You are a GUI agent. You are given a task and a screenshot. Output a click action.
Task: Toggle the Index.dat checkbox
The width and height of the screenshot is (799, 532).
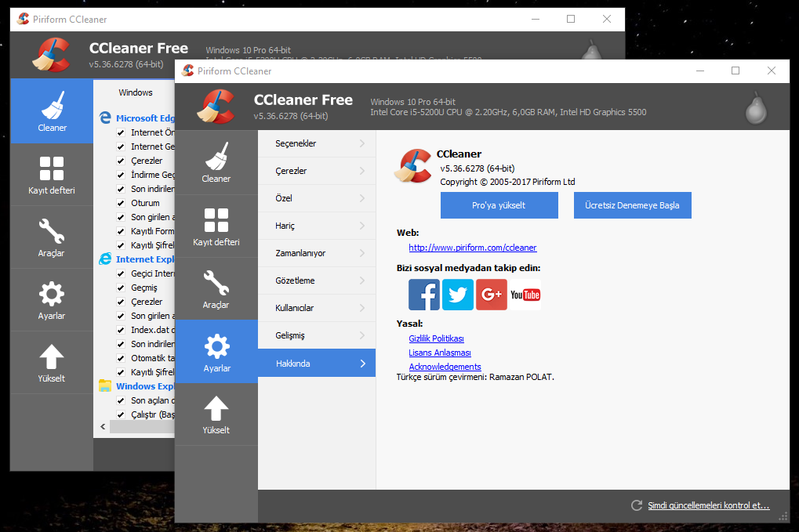point(121,331)
